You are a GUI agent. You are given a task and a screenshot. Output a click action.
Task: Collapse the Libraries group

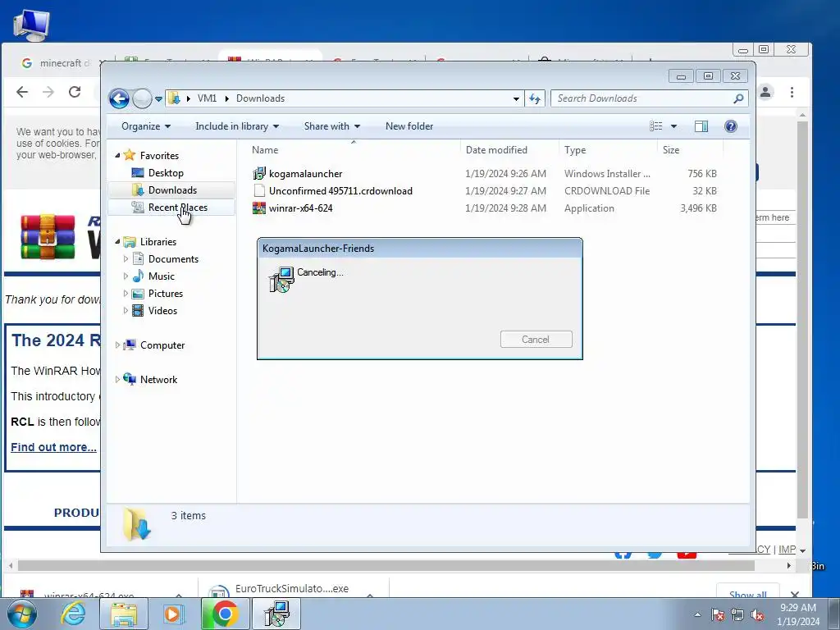tap(118, 242)
